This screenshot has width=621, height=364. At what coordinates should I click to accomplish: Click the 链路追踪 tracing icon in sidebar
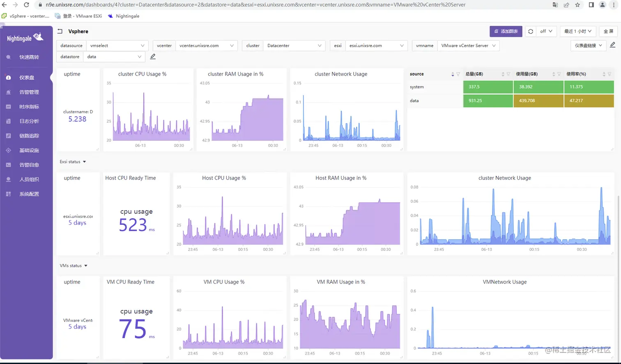click(x=9, y=136)
